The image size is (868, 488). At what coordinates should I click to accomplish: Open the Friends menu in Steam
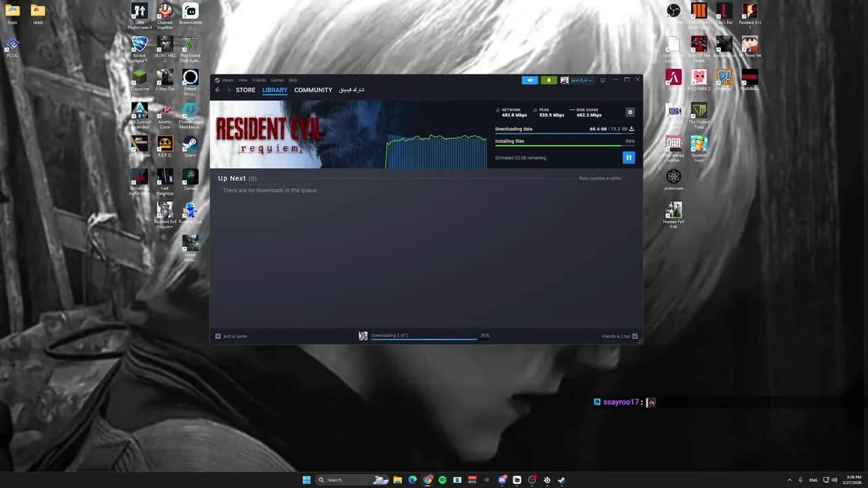click(x=259, y=80)
